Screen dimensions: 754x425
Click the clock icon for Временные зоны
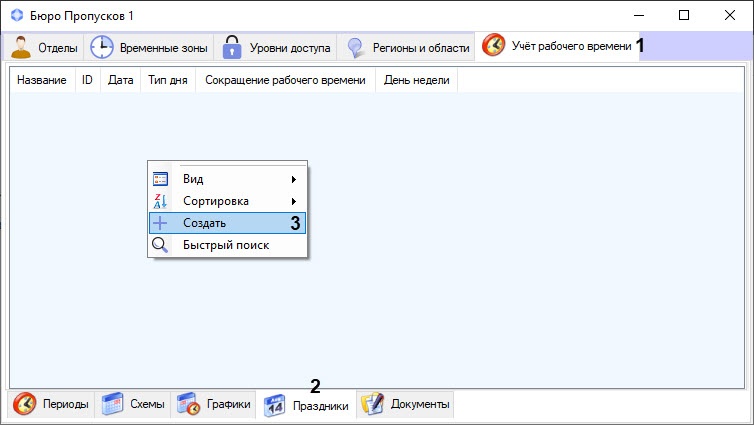(102, 47)
